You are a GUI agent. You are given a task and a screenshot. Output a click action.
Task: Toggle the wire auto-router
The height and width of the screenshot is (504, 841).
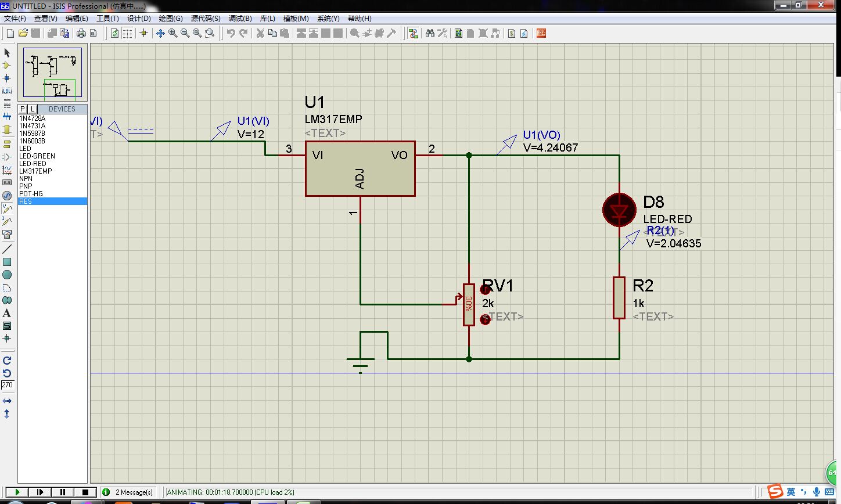[x=413, y=33]
